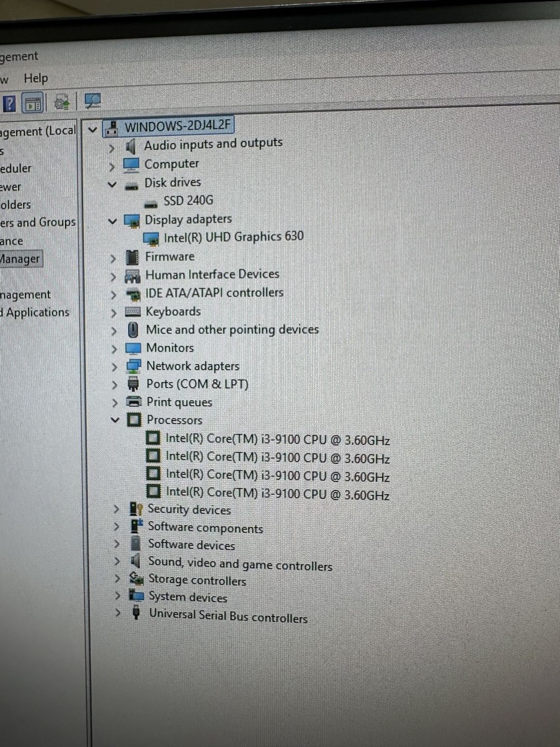This screenshot has width=560, height=747.
Task: Collapse the WINDOWS-2DJ4L2F root node
Action: coord(92,129)
